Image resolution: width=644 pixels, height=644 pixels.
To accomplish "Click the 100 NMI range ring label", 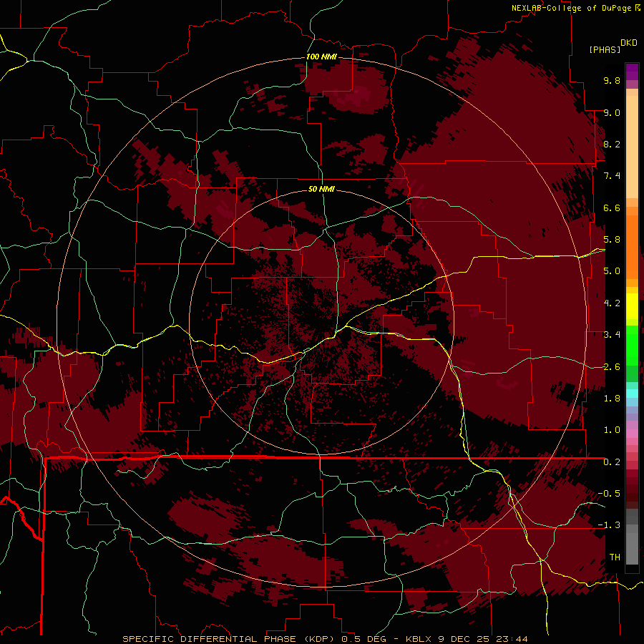I will pos(321,57).
